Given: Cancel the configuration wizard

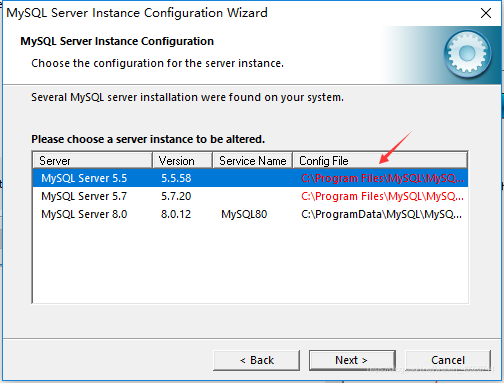Looking at the screenshot, I should pyautogui.click(x=448, y=360).
